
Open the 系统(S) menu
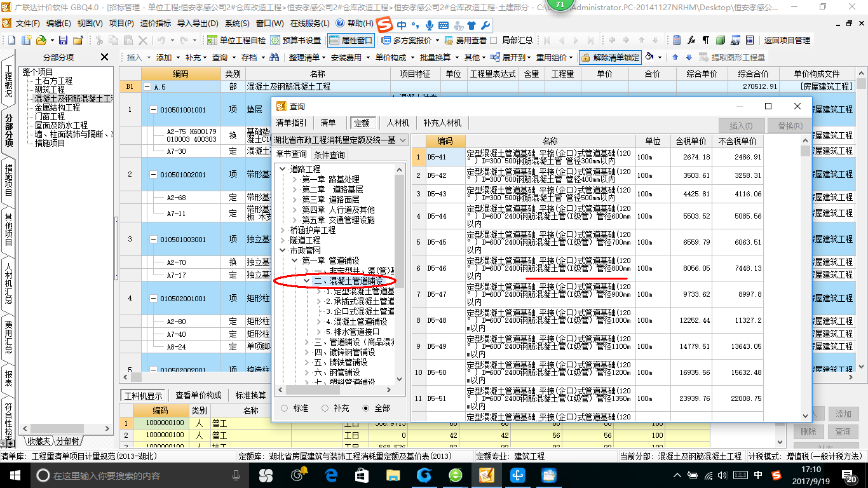pos(237,23)
